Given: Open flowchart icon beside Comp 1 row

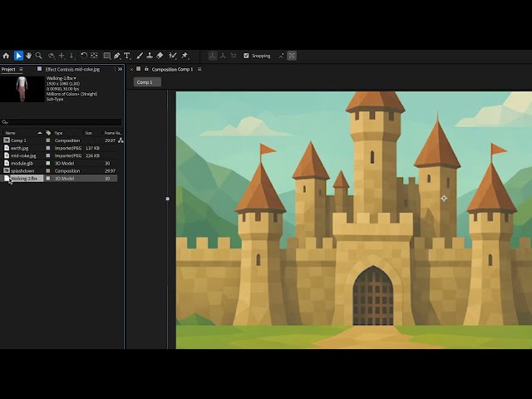Looking at the screenshot, I should point(121,140).
